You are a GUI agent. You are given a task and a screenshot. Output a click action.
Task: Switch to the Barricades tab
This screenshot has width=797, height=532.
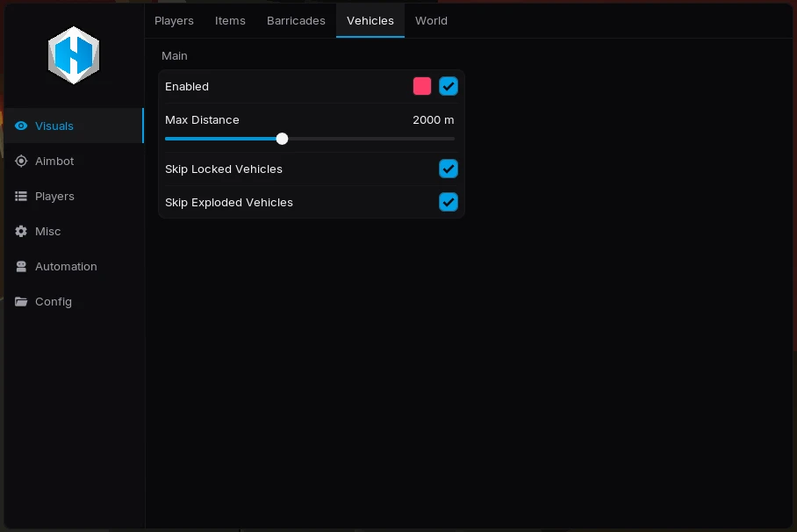pyautogui.click(x=296, y=20)
